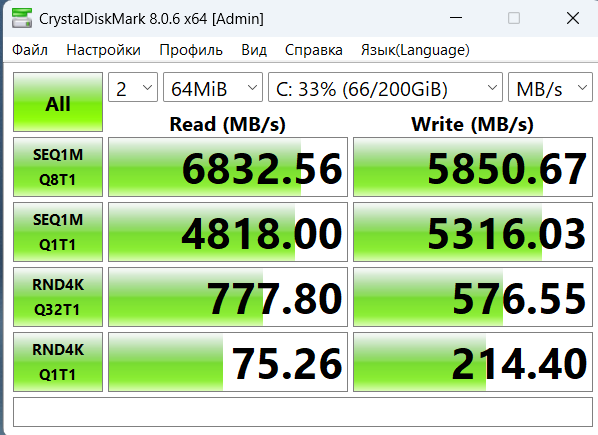
Task: Click the 777.80 read result
Action: pyautogui.click(x=228, y=297)
